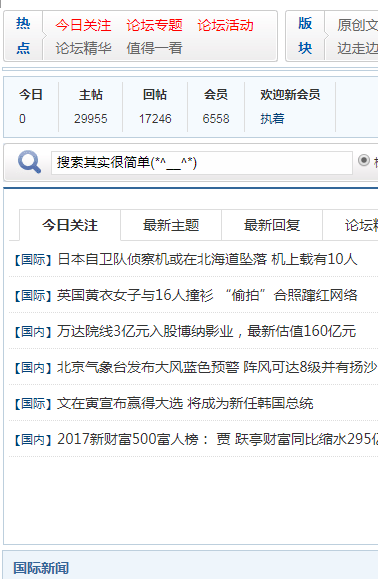This screenshot has height=579, width=378.
Task: Click the 版块 section label
Action: [305, 35]
